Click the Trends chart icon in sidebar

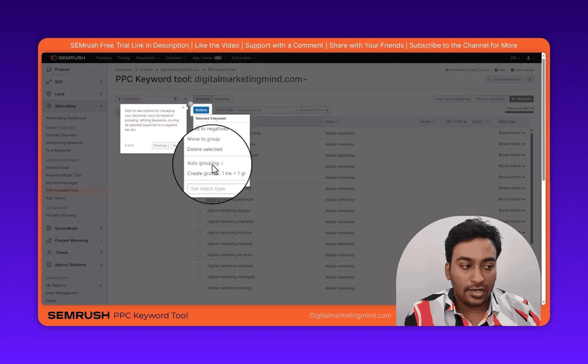(x=49, y=252)
